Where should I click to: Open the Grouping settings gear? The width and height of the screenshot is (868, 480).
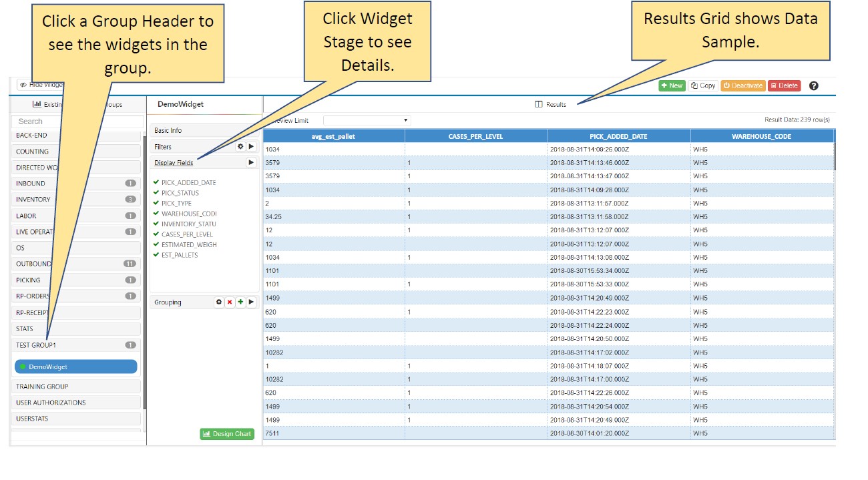click(x=218, y=302)
